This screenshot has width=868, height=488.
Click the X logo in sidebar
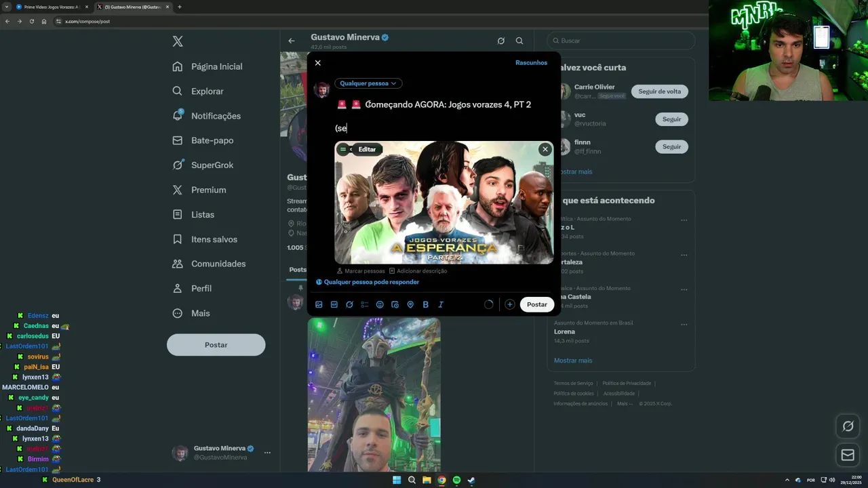click(x=178, y=41)
